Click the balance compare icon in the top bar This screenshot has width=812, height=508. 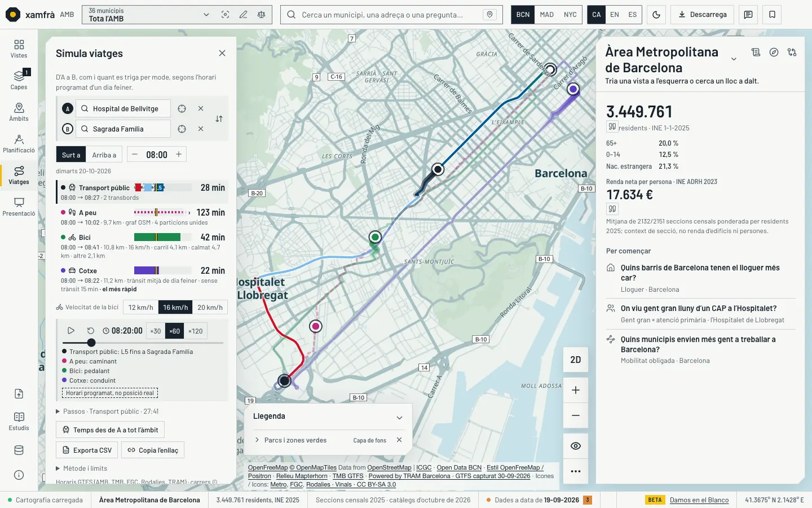261,15
